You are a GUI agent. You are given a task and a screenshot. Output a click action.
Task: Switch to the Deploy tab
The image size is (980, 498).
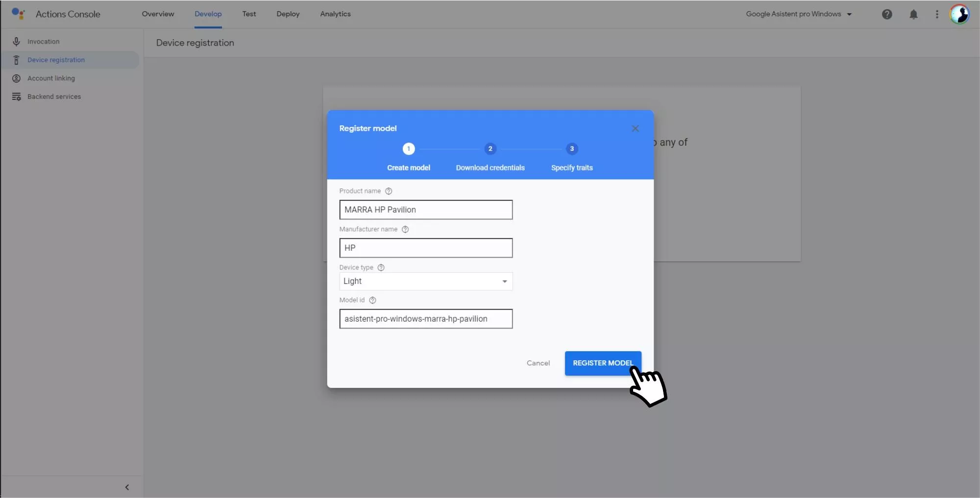[288, 14]
